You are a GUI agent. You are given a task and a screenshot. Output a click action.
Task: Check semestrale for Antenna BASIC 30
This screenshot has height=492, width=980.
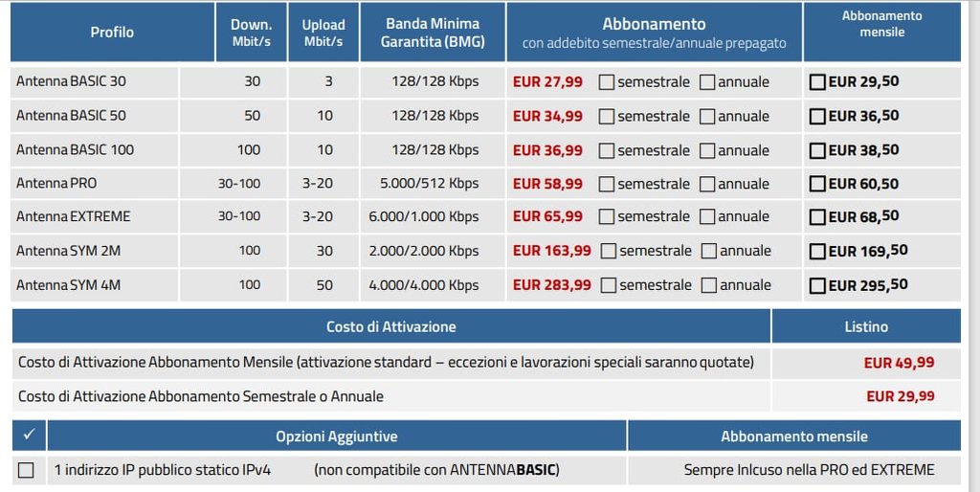[x=607, y=82]
